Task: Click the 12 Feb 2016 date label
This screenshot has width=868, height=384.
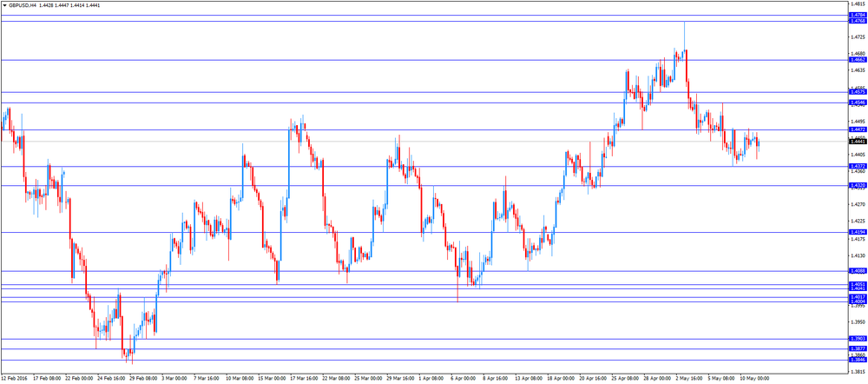Action: click(16, 380)
